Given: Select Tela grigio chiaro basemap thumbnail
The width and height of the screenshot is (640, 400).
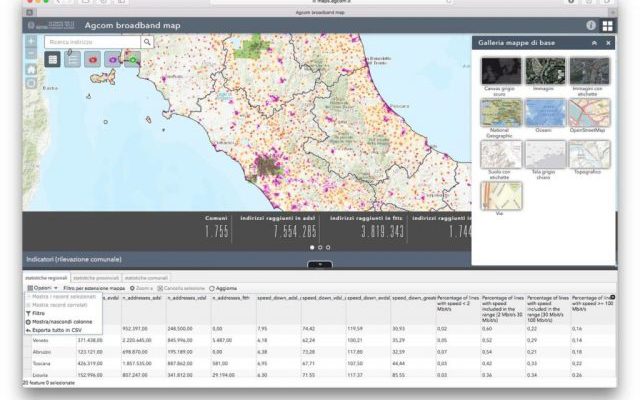Looking at the screenshot, I should [x=544, y=154].
